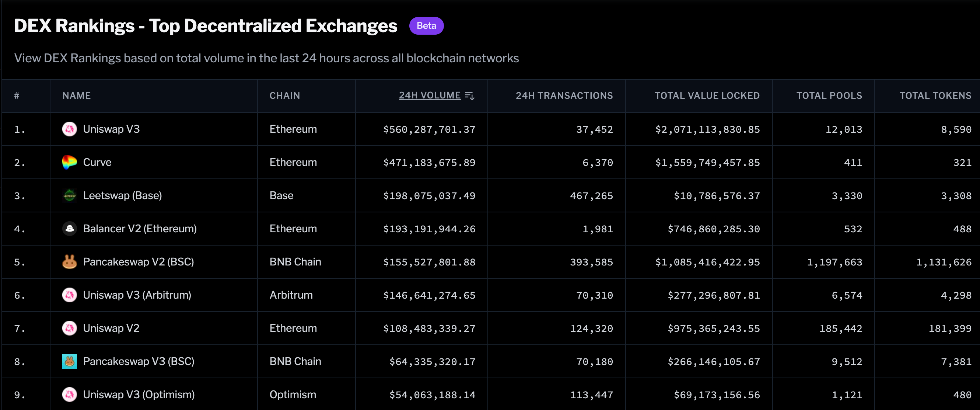980x410 pixels.
Task: Click the Leetswap (Base) logo icon
Action: 69,196
